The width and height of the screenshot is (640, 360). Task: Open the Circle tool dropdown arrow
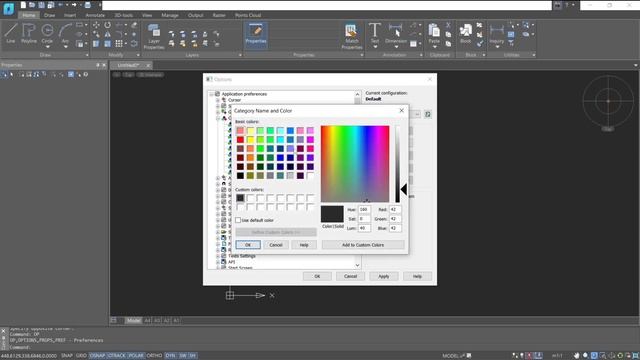pos(47,47)
